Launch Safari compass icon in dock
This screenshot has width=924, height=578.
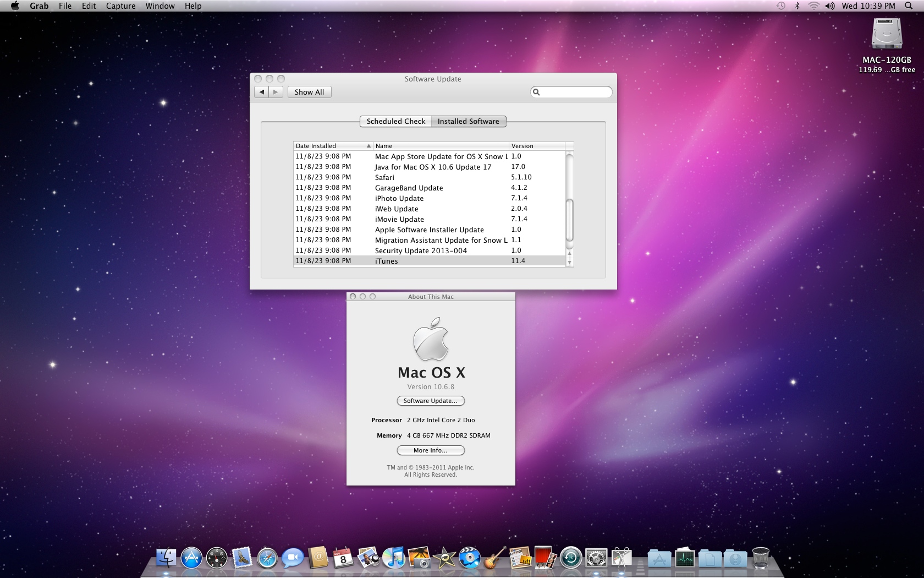(x=267, y=558)
